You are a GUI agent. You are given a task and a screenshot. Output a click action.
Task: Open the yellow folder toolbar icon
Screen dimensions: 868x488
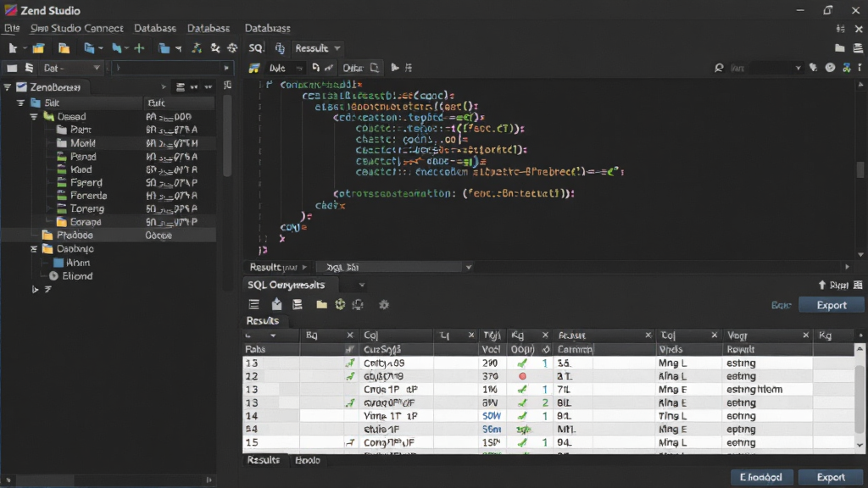38,48
